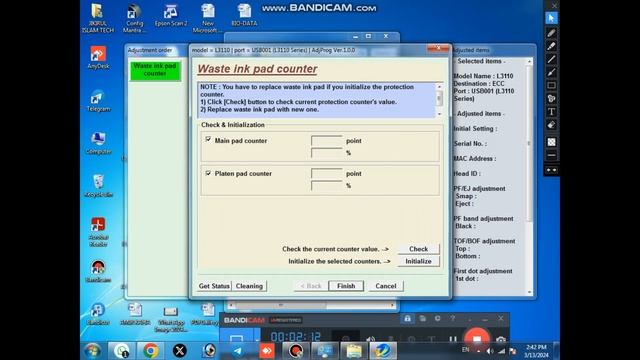Click the Main pad counter point field
This screenshot has width=640, height=360.
pos(327,141)
